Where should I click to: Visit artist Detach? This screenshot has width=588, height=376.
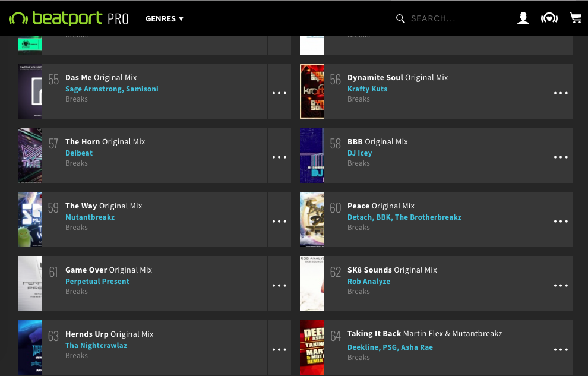(x=359, y=217)
